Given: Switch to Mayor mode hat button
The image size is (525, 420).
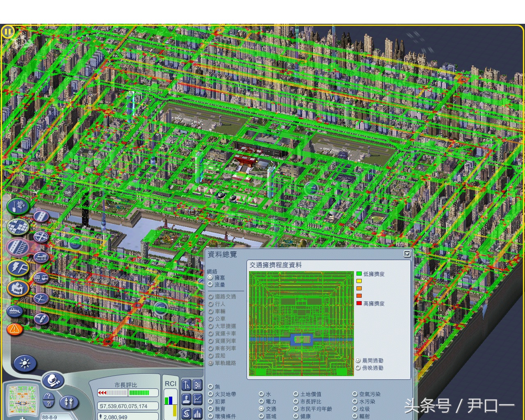Looking at the screenshot, I should click(52, 381).
